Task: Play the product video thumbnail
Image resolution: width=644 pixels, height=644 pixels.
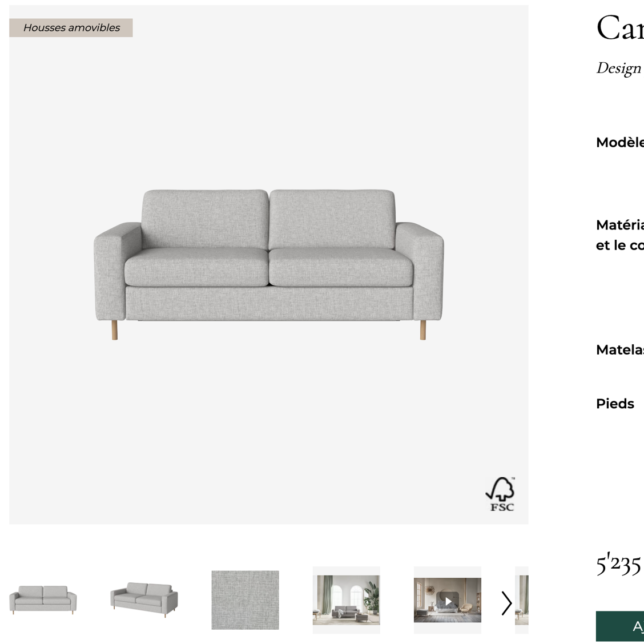Action: coord(447,600)
